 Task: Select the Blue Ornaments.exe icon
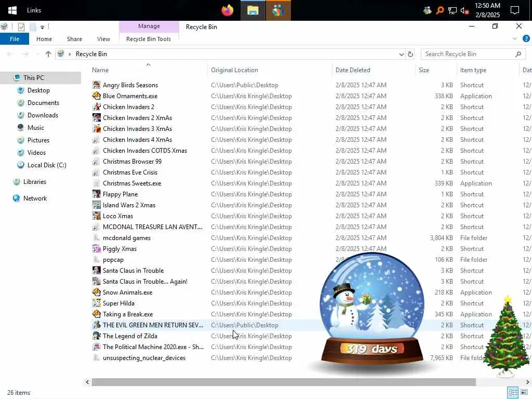pyautogui.click(x=96, y=96)
